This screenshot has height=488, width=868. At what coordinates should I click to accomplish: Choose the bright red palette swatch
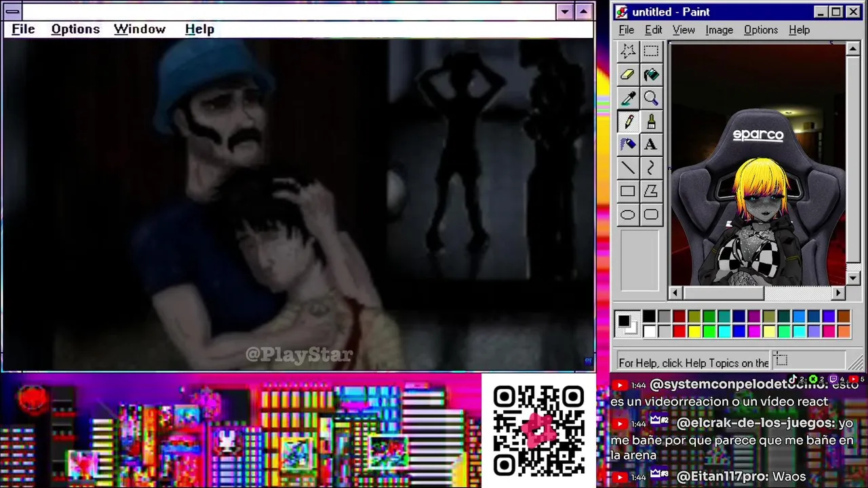tap(679, 331)
